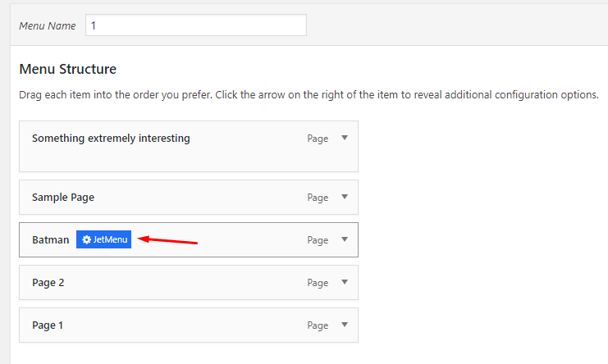Click the Menu Name text field

pyautogui.click(x=195, y=25)
